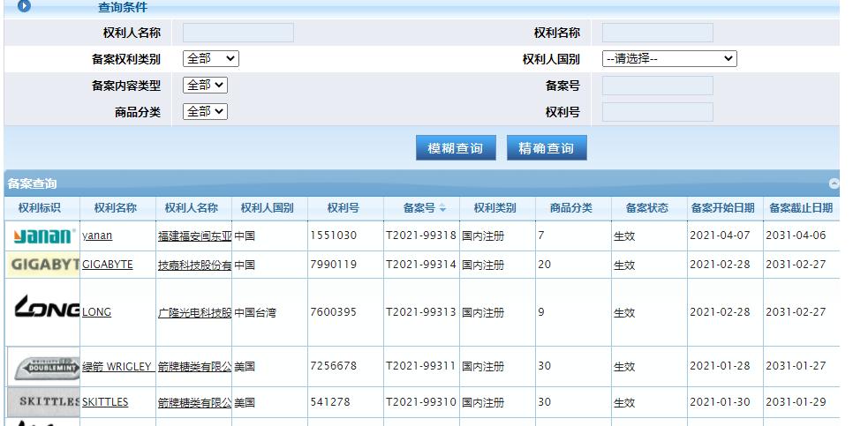Click the 备案开始日期 column header
868x426 pixels.
(723, 208)
